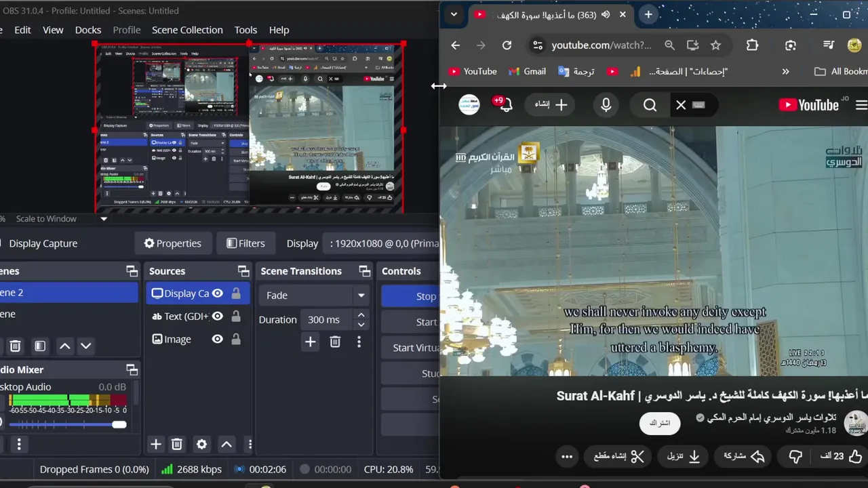Remove selected scene using the trash icon
This screenshot has height=488, width=868.
point(15,346)
